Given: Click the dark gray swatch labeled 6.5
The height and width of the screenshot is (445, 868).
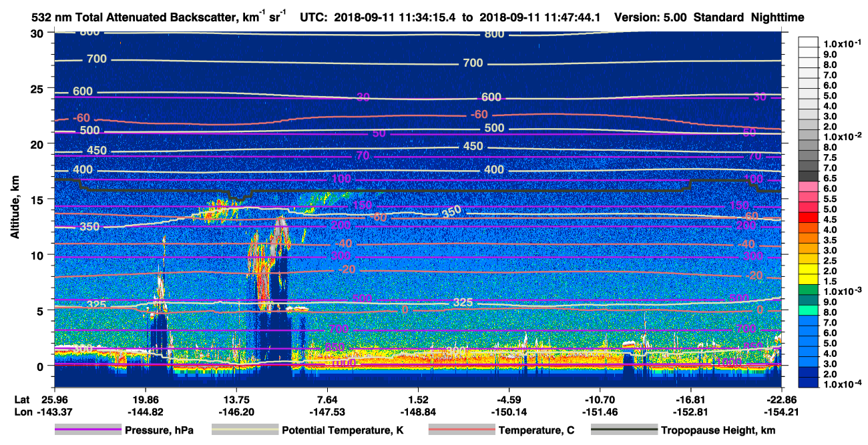Looking at the screenshot, I should click(808, 177).
